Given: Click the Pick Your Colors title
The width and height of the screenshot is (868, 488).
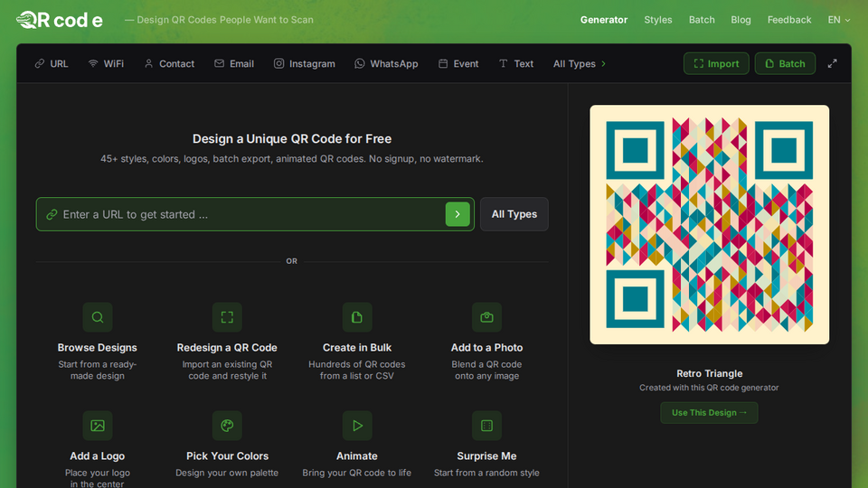Looking at the screenshot, I should [x=227, y=455].
